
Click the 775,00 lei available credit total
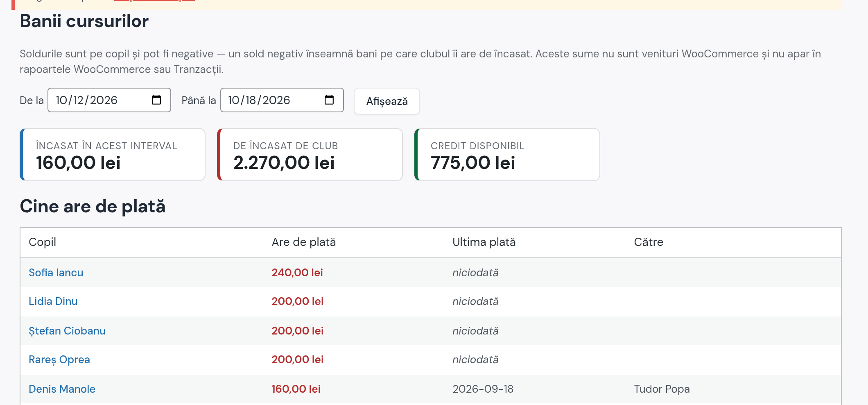473,163
